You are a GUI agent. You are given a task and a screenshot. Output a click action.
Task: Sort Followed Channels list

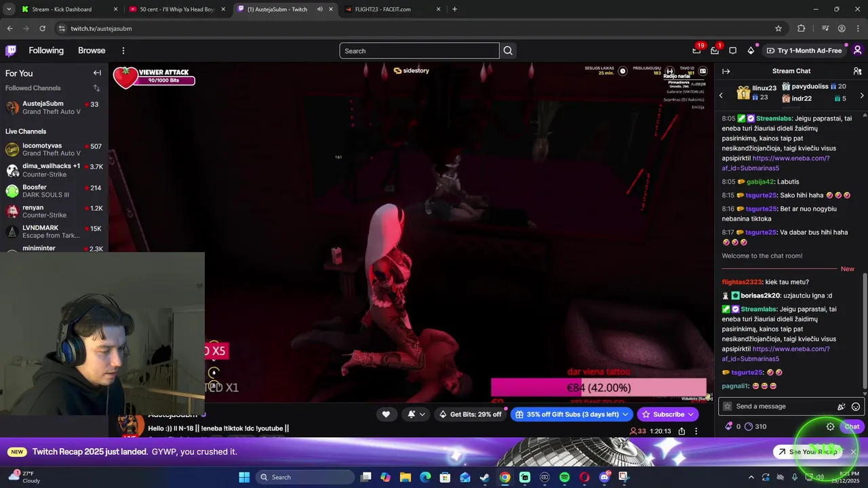tap(96, 88)
